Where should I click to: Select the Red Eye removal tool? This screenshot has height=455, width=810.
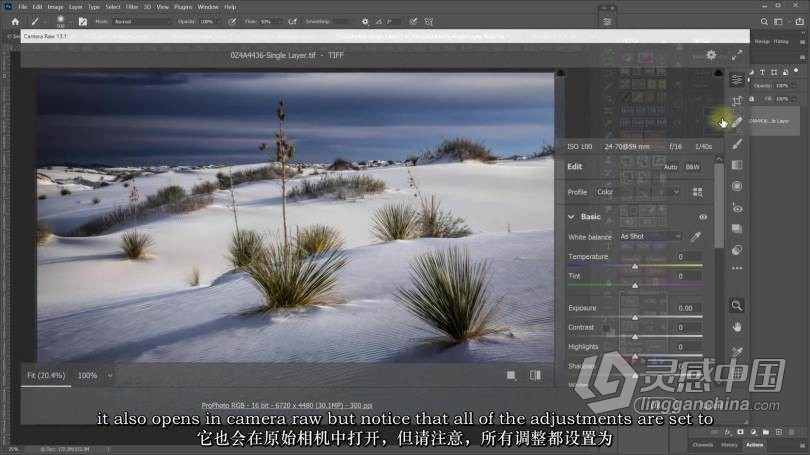click(737, 208)
